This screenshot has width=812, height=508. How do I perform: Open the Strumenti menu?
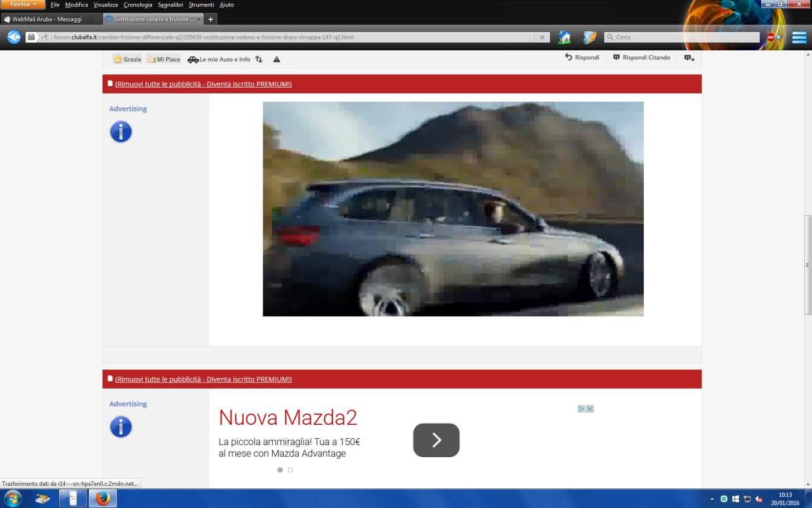click(x=202, y=5)
